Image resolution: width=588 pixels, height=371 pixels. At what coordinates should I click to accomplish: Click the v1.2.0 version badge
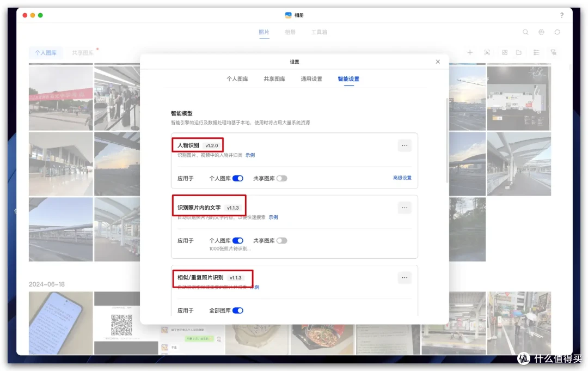click(x=212, y=145)
